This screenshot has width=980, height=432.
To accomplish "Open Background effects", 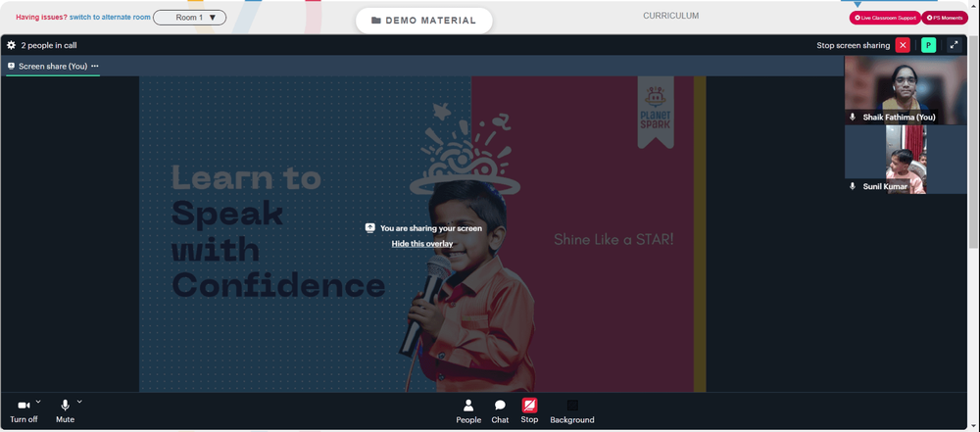I will pos(572,412).
